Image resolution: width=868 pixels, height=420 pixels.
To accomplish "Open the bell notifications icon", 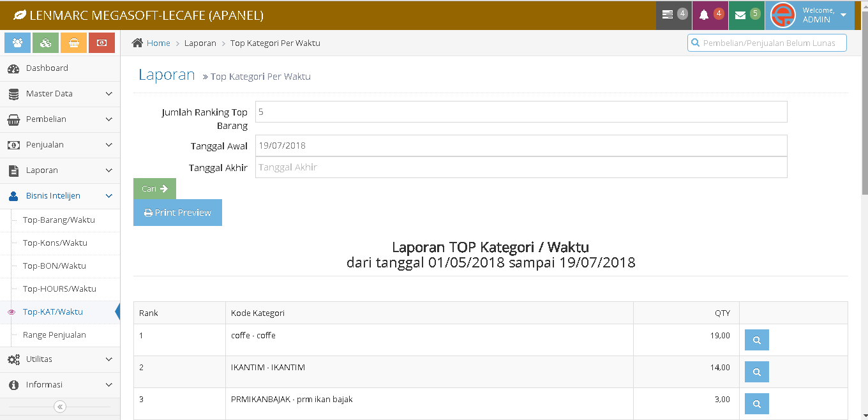I will coord(710,15).
